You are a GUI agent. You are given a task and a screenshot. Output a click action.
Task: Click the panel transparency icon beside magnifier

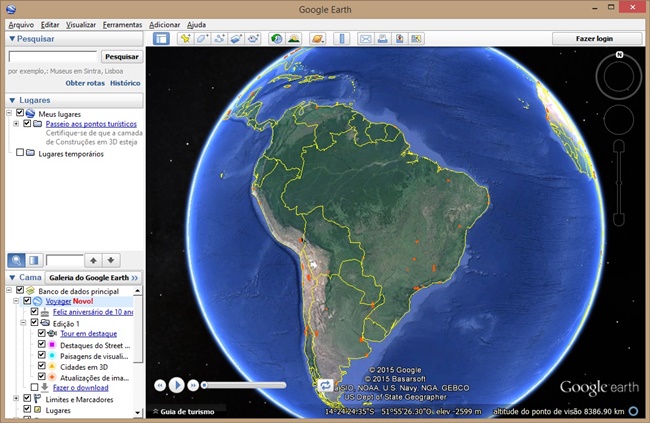34,260
